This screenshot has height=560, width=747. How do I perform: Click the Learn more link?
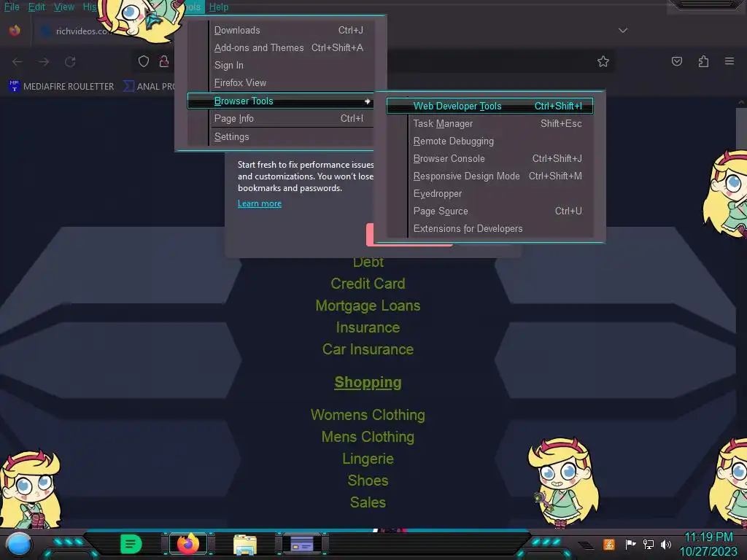[x=260, y=204]
